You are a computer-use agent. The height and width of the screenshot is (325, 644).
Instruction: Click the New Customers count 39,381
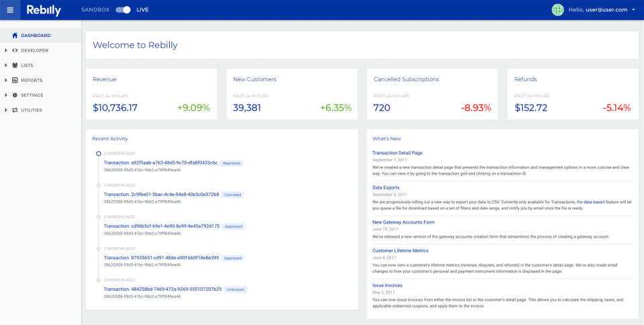pos(247,108)
